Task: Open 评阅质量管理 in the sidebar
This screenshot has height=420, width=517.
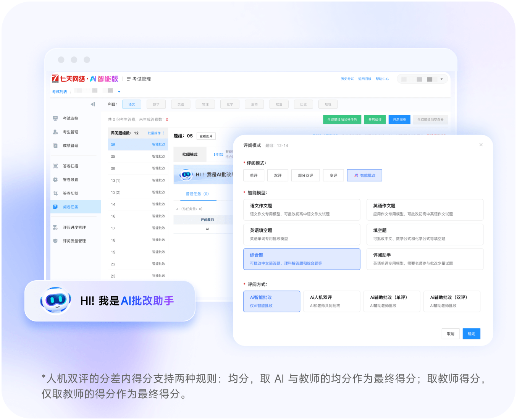Action: pos(74,241)
